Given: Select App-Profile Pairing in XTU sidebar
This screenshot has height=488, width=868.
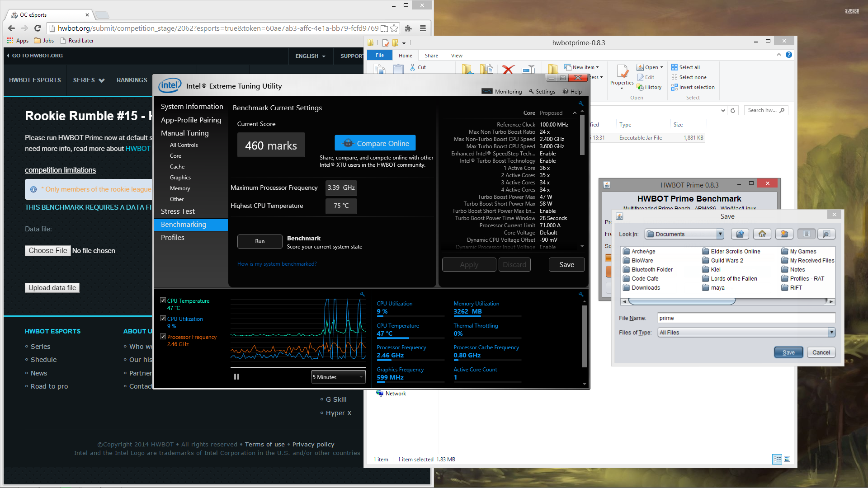Looking at the screenshot, I should [191, 120].
